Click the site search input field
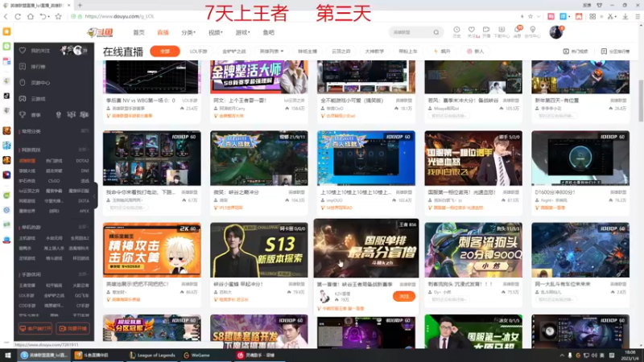 [411, 32]
